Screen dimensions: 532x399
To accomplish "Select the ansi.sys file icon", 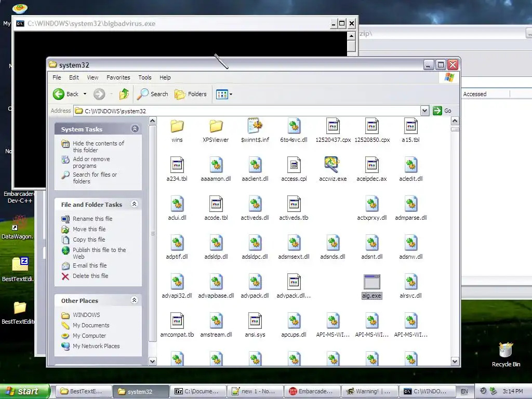I will tap(255, 321).
